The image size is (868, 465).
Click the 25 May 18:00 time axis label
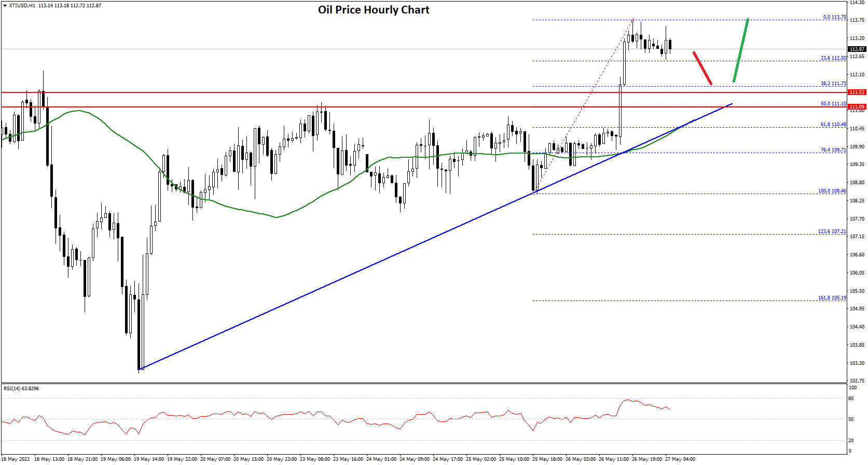547,459
